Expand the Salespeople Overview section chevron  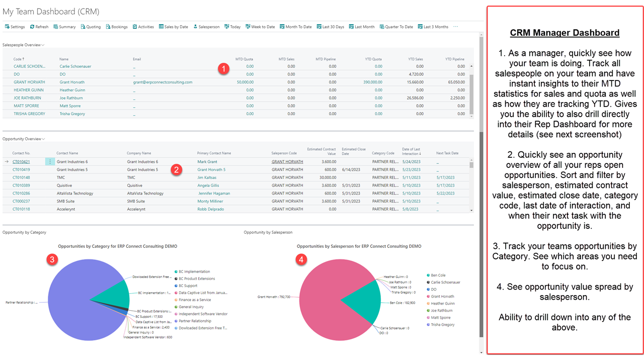43,45
